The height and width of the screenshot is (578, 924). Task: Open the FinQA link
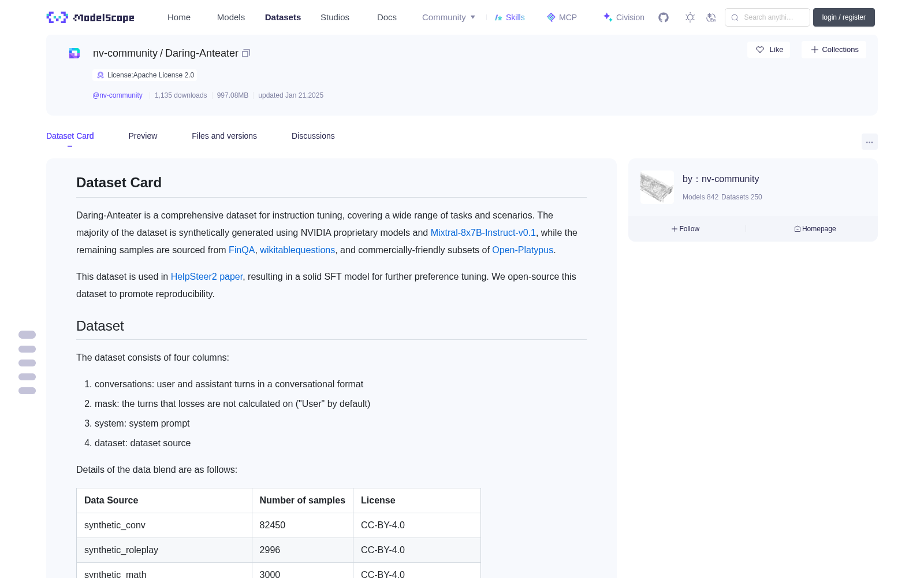(x=241, y=250)
